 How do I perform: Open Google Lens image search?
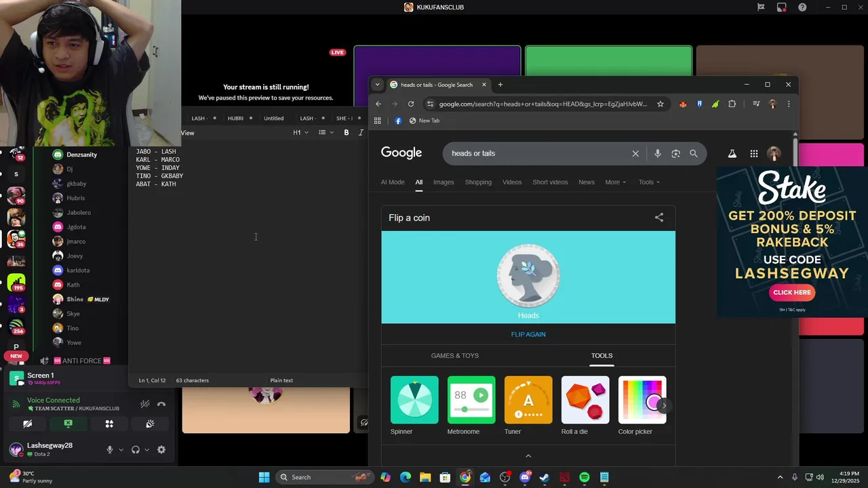(675, 154)
